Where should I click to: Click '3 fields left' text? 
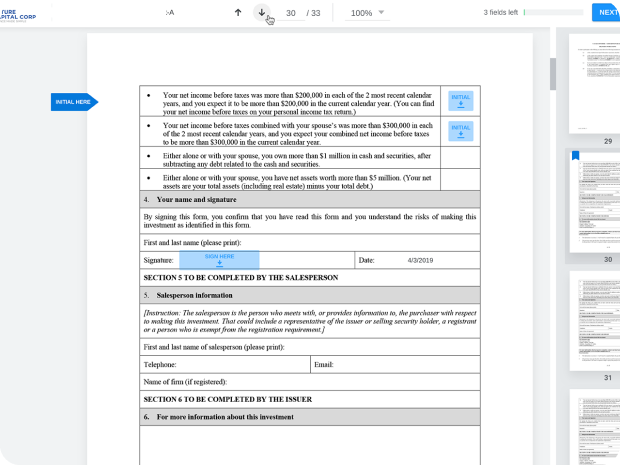coord(500,12)
